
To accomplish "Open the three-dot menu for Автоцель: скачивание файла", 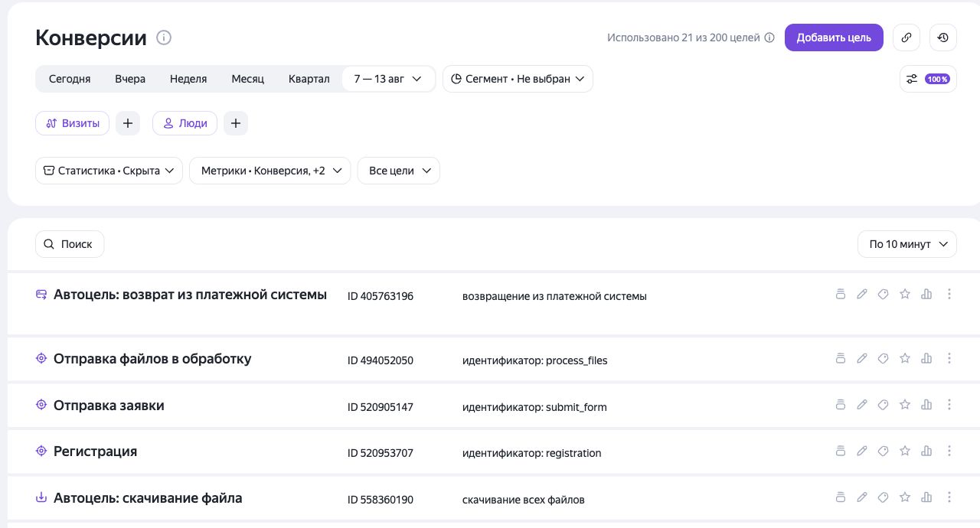I will (x=949, y=497).
